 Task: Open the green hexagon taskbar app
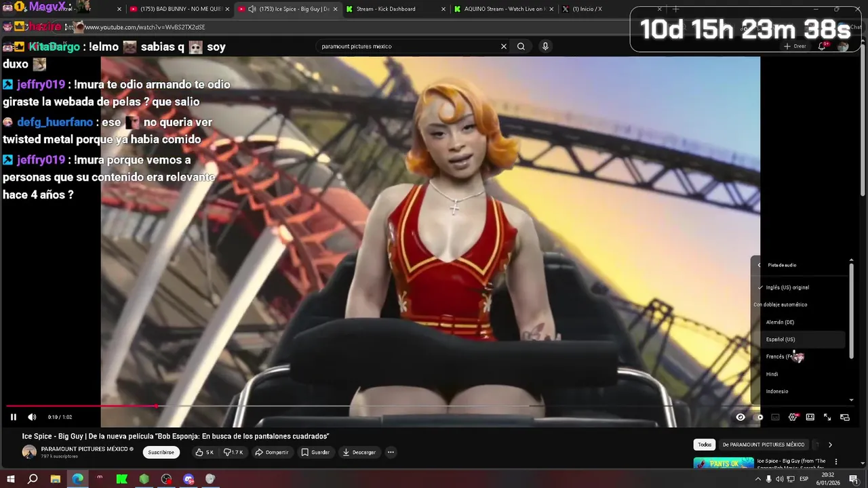click(x=144, y=479)
